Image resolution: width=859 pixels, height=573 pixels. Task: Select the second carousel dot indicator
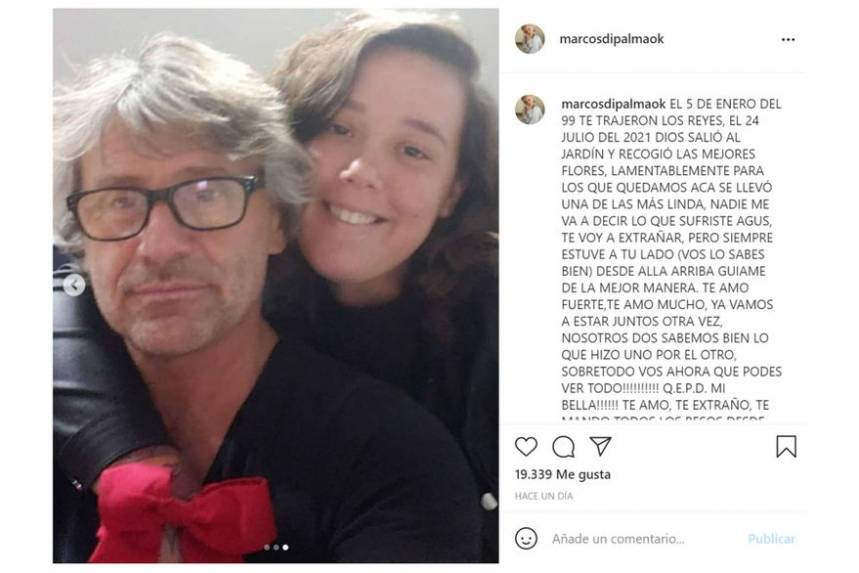[x=276, y=547]
